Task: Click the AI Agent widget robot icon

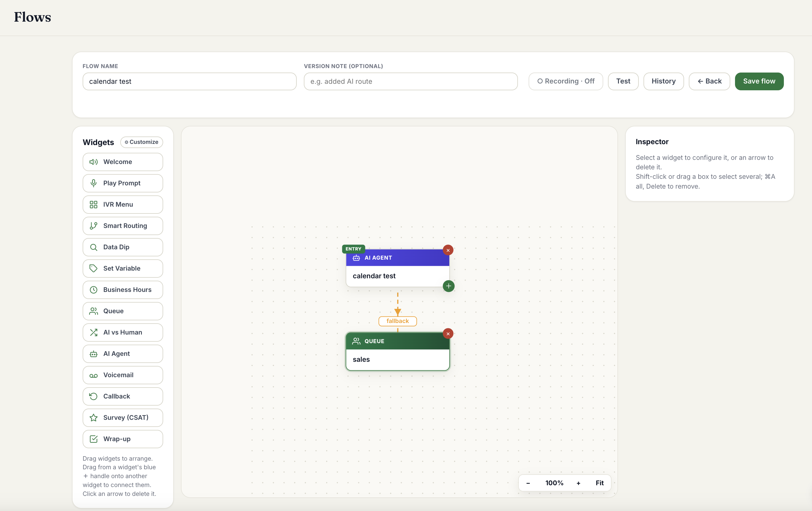Action: (93, 353)
